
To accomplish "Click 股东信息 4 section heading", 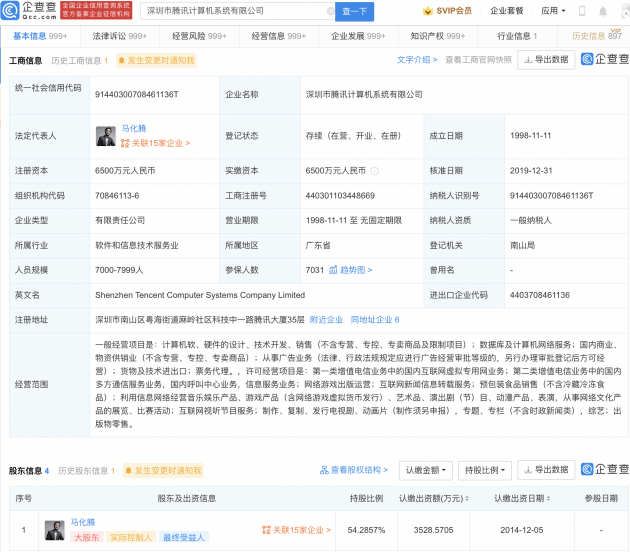I will tap(29, 471).
